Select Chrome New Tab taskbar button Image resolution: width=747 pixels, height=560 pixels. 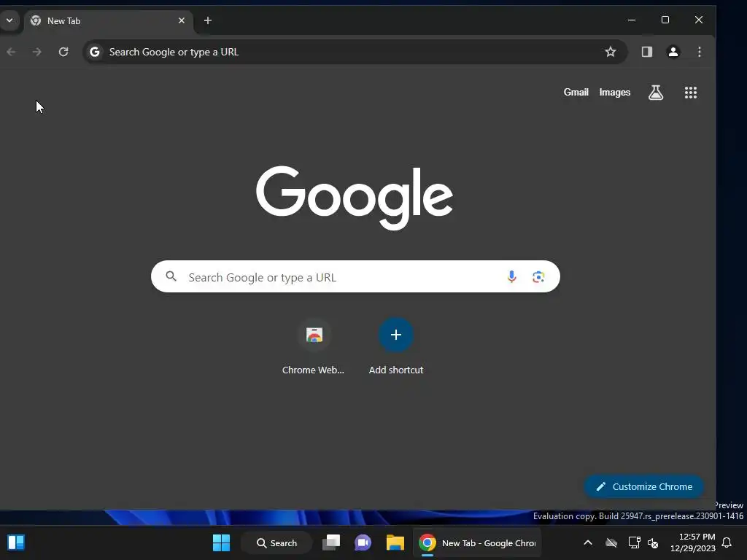pyautogui.click(x=477, y=542)
